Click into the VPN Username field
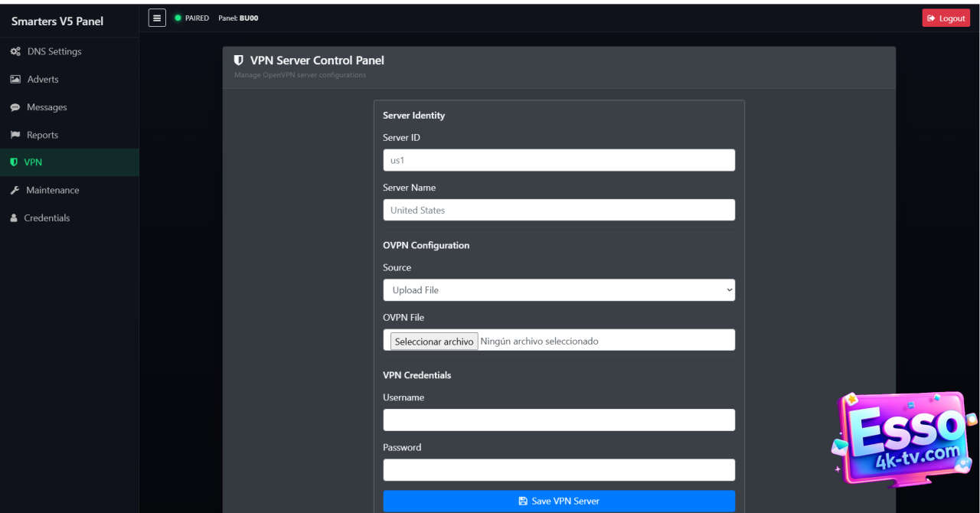 tap(559, 420)
